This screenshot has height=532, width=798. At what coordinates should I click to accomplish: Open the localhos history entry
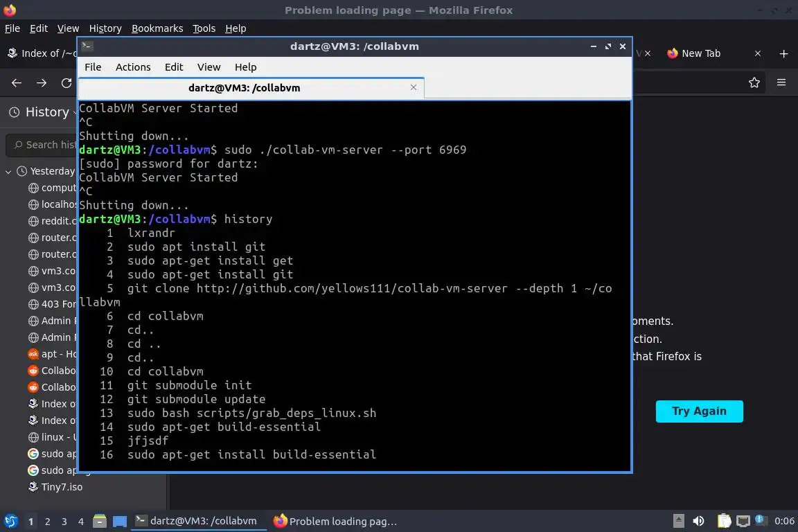click(x=52, y=204)
